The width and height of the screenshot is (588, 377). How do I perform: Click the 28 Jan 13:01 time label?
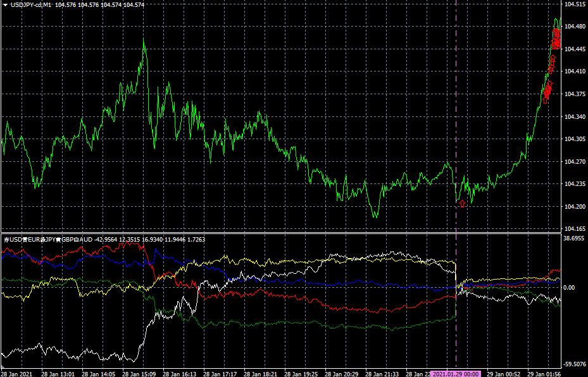point(58,374)
